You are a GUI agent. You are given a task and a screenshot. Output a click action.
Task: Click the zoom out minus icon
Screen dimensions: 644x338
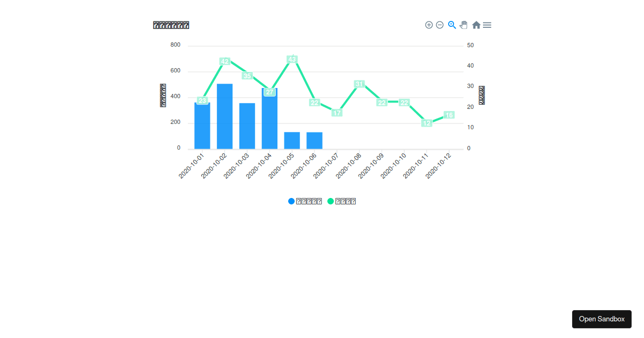point(440,25)
